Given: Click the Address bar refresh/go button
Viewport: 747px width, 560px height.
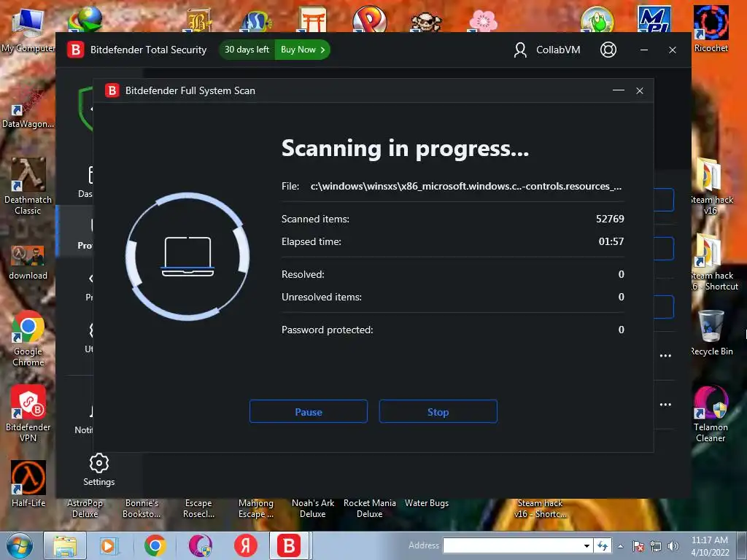Looking at the screenshot, I should (603, 545).
